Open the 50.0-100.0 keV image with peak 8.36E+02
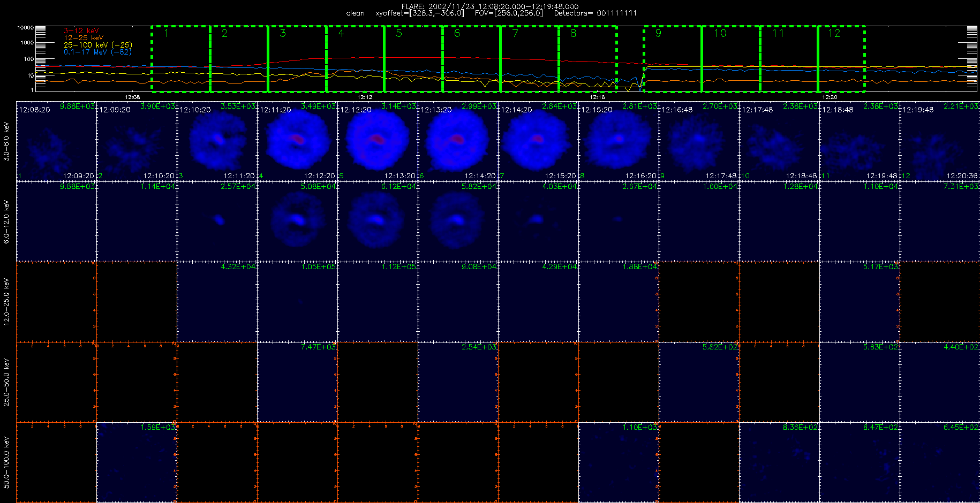The width and height of the screenshot is (980, 503). pyautogui.click(x=779, y=462)
